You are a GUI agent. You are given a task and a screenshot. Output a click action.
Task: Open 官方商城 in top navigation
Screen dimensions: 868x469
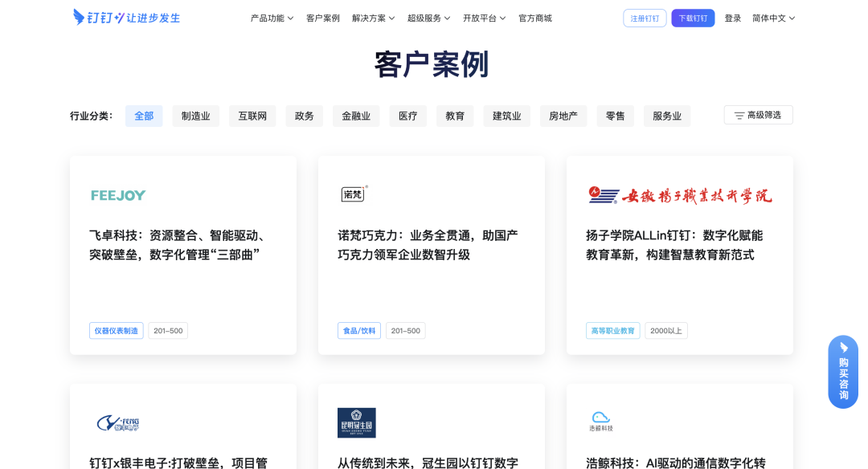tap(534, 18)
